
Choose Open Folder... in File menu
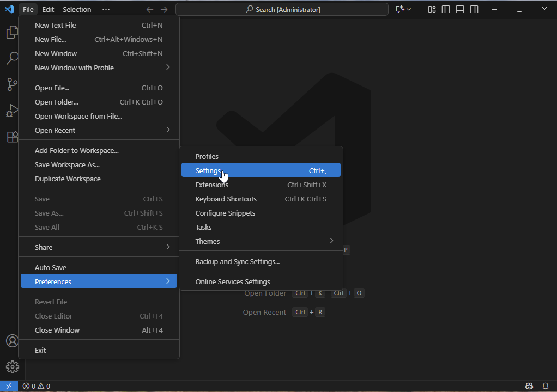click(x=57, y=102)
